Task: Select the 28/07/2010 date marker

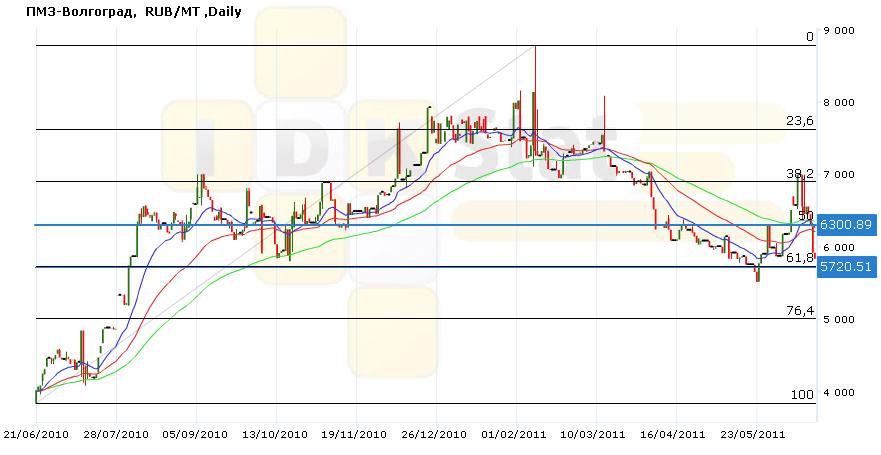Action: [x=116, y=435]
